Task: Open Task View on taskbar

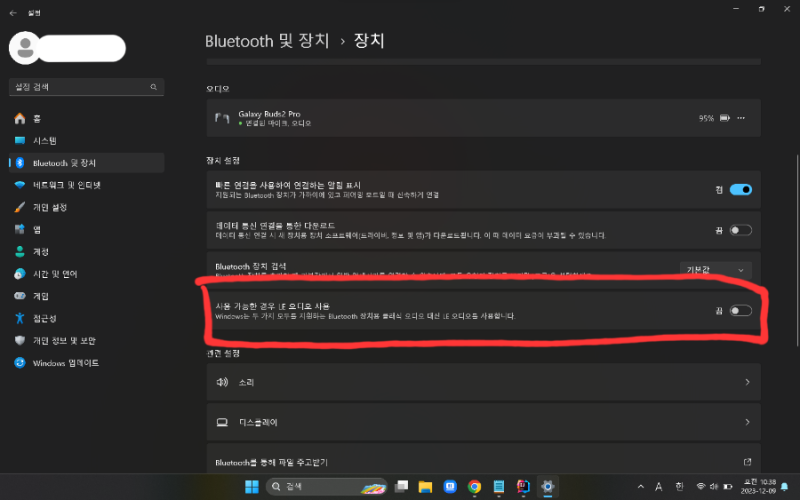Action: click(x=402, y=487)
